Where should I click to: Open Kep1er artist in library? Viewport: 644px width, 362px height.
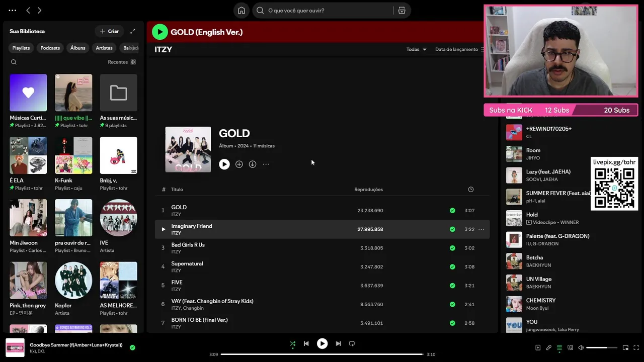(x=73, y=289)
